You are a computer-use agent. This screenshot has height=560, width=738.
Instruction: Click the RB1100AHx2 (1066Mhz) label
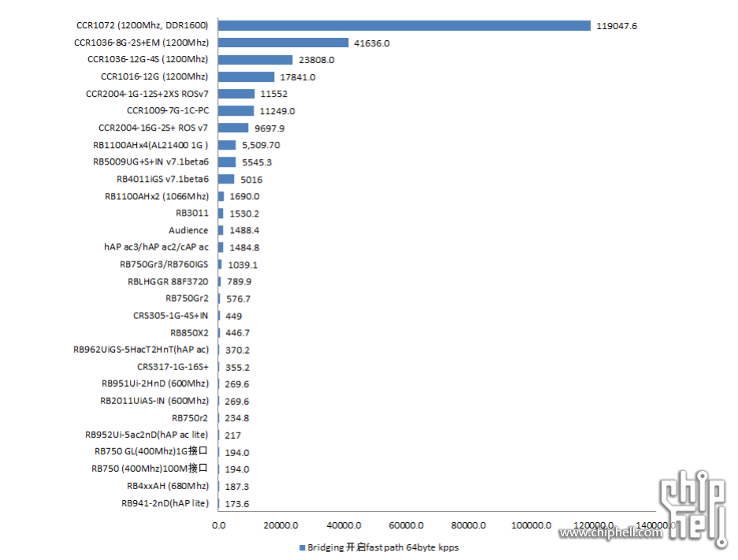pos(157,196)
